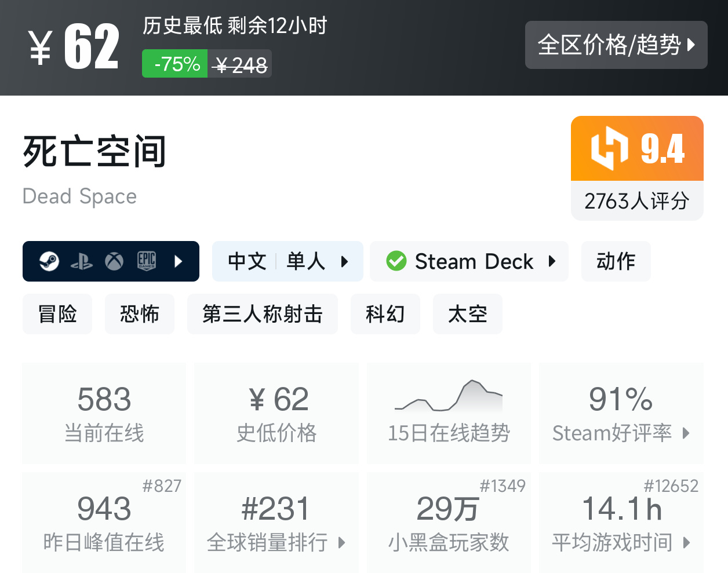Select the 恐怖 genre tag
The width and height of the screenshot is (728, 573).
click(x=139, y=314)
